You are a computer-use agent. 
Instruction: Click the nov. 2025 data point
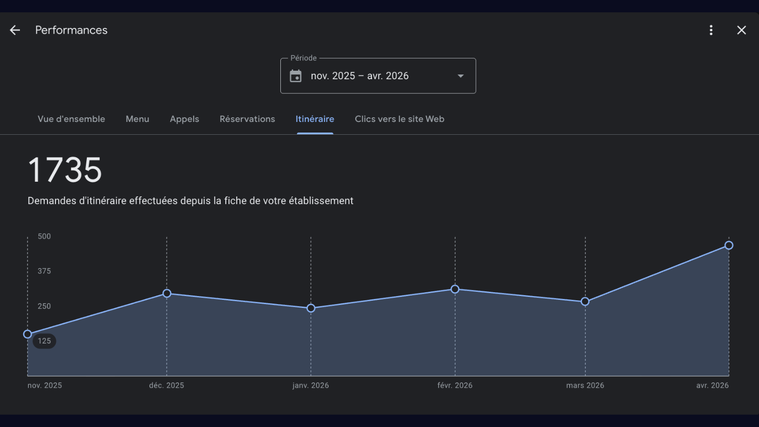pyautogui.click(x=28, y=334)
